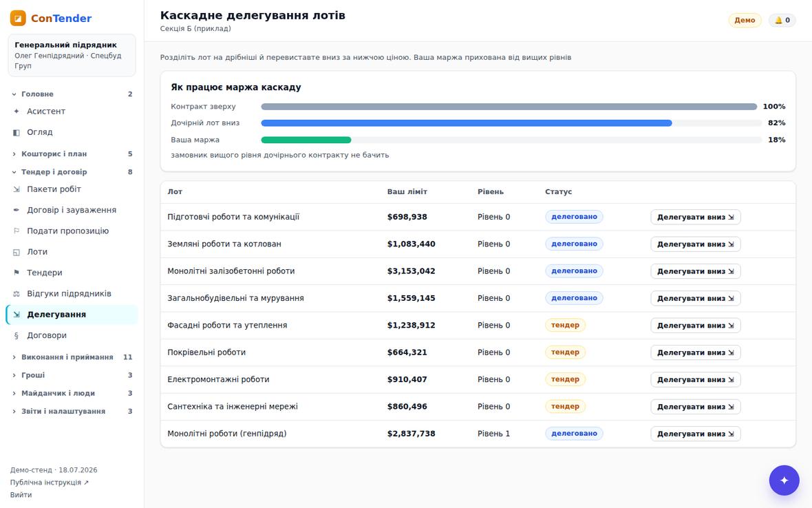Click the Статус column header
Viewport: 812px width, 508px height.
(558, 191)
